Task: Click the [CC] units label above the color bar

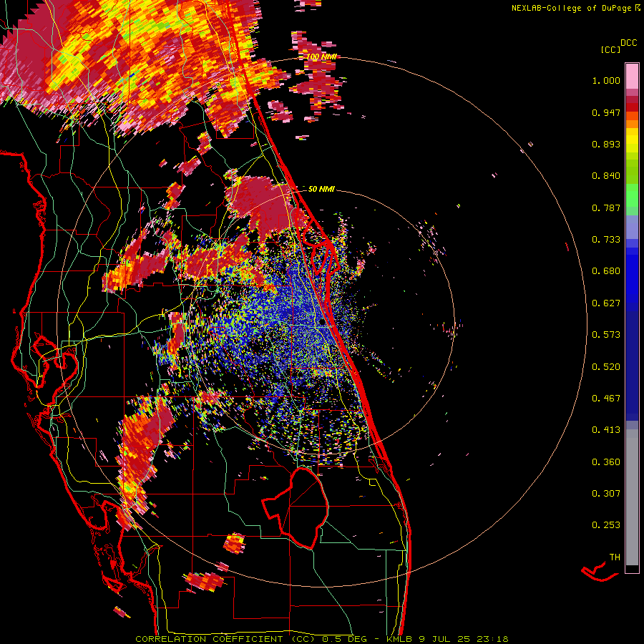Action: coord(611,49)
